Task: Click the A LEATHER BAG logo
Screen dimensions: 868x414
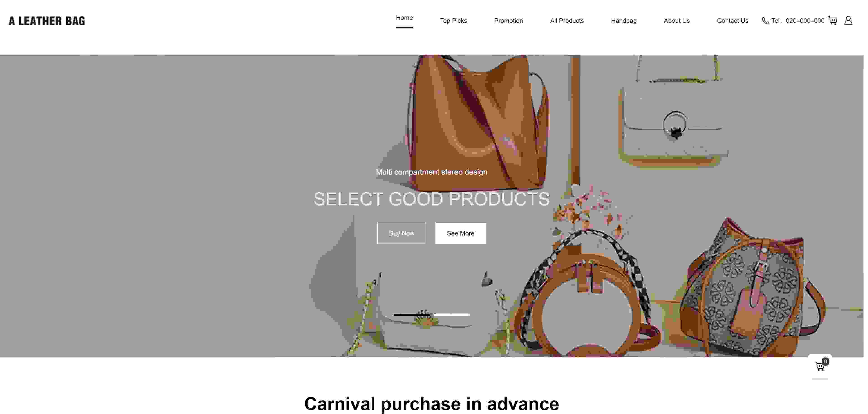Action: pyautogui.click(x=47, y=21)
